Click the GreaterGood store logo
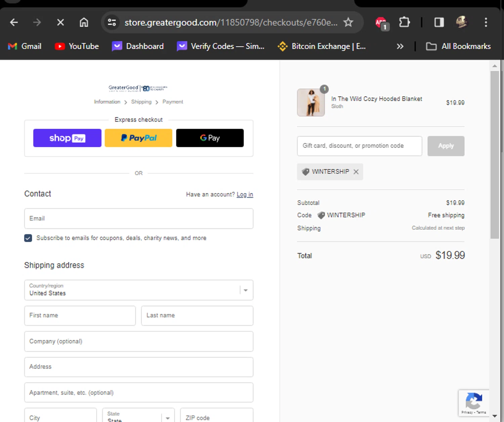 (x=138, y=88)
